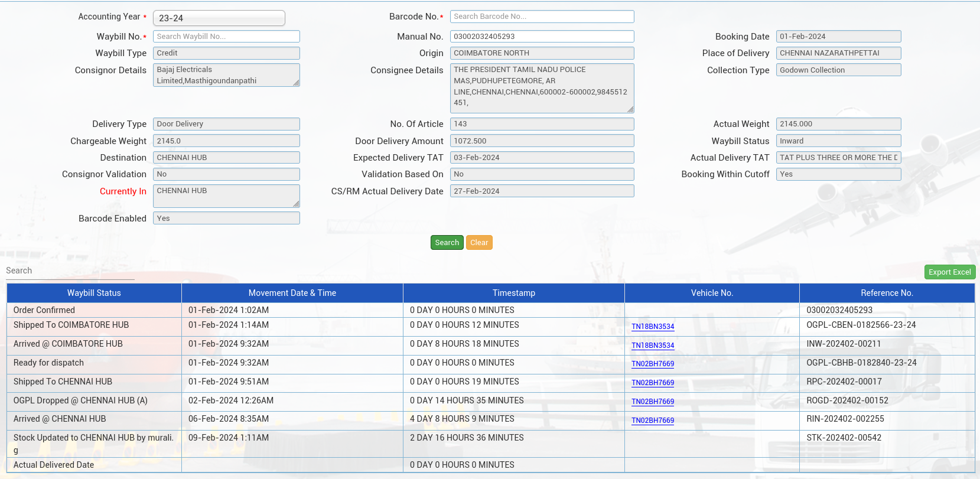Screen dimensions: 980x479
Task: Click the green Search button
Action: 447,243
